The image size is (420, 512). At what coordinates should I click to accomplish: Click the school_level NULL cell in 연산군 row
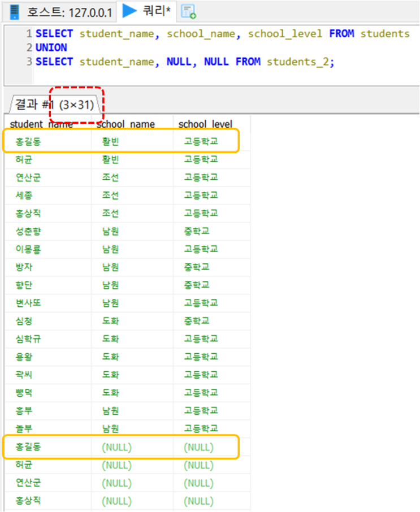coord(198,483)
